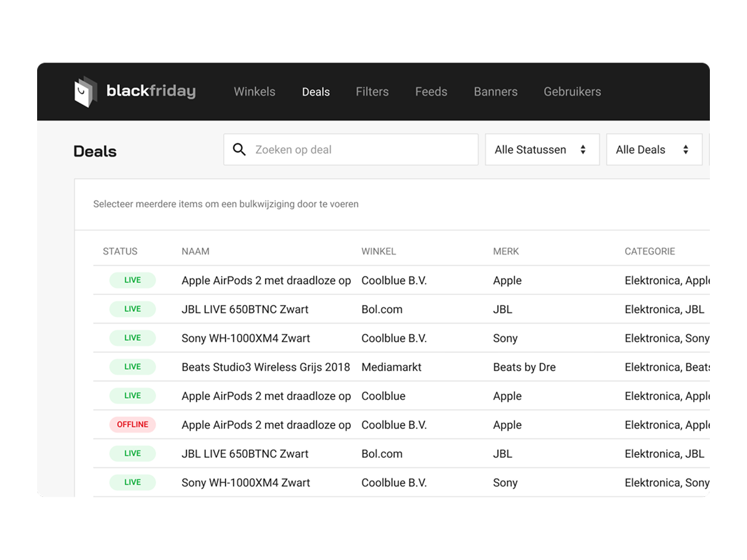Click 'Coolblue' winkel cell without B.V.
747x560 pixels.
[383, 396]
